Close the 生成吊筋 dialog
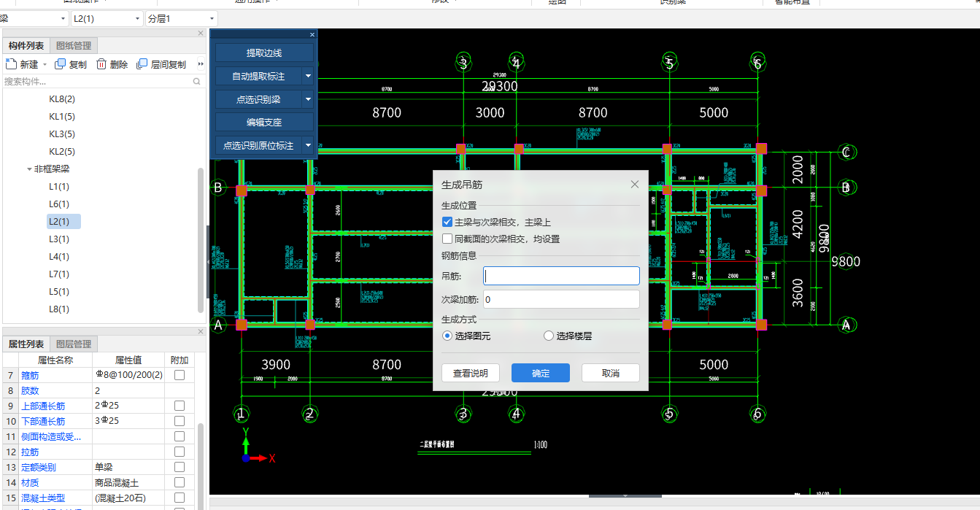Screen dimensions: 980x510 pyautogui.click(x=635, y=185)
